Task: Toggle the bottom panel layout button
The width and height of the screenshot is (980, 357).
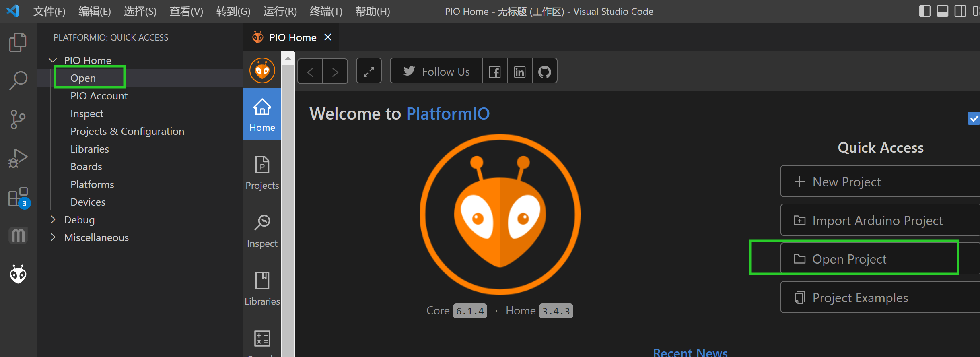Action: pyautogui.click(x=942, y=11)
